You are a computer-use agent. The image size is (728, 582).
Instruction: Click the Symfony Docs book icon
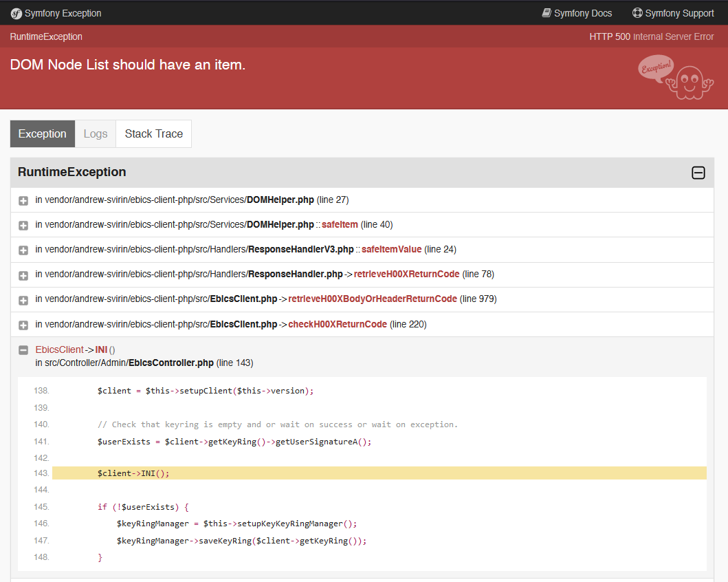547,13
